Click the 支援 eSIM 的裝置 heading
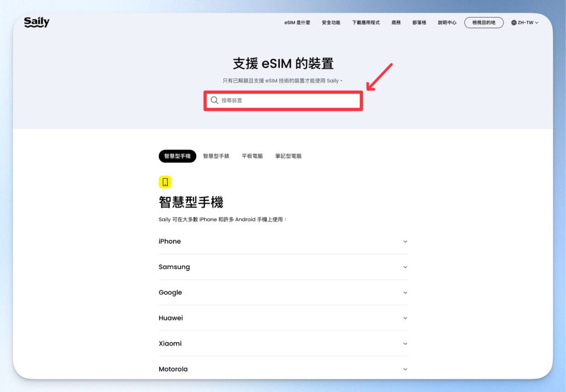Image resolution: width=566 pixels, height=392 pixels. (283, 63)
